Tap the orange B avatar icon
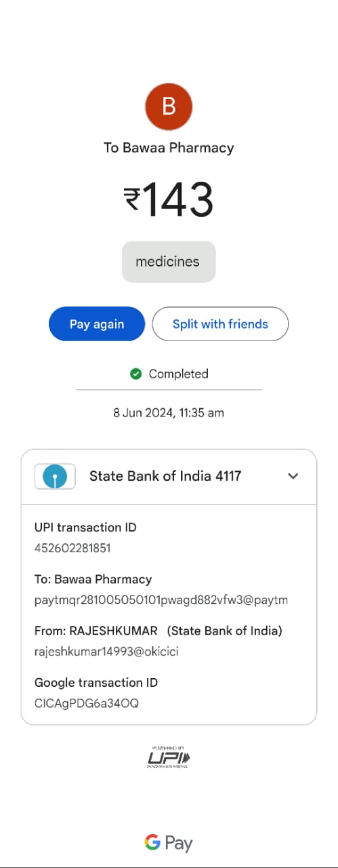Image resolution: width=338 pixels, height=868 pixels. click(169, 106)
